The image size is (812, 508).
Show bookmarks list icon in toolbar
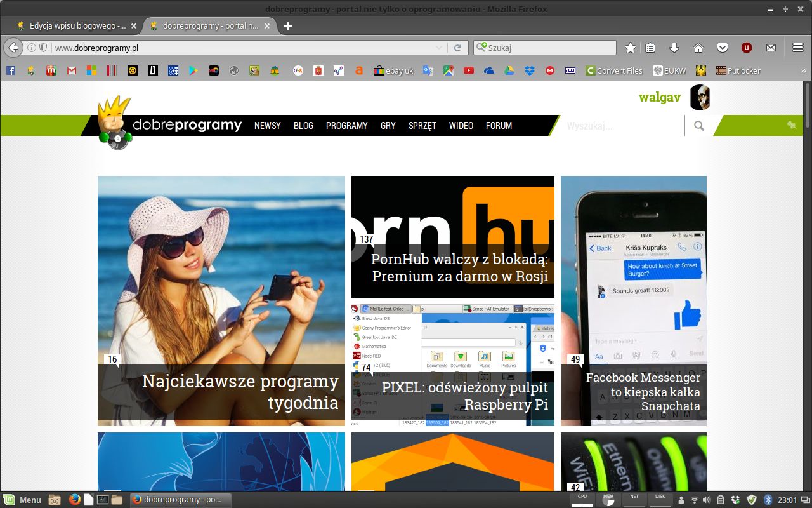pyautogui.click(x=650, y=48)
